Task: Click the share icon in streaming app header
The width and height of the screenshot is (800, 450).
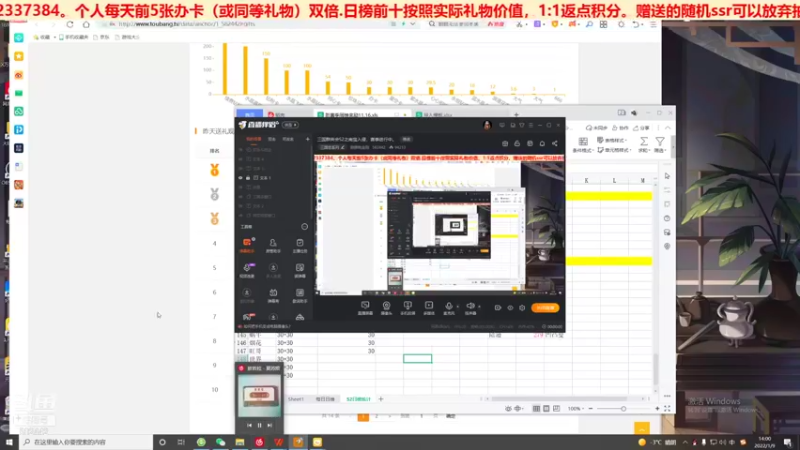Action: [x=555, y=144]
